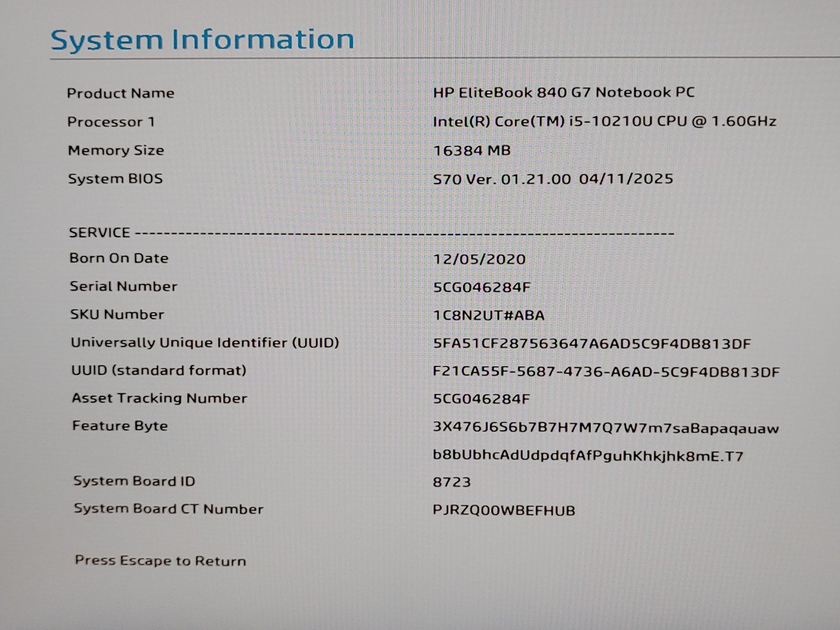840x630 pixels.
Task: Select the System BIOS label
Action: coord(116,178)
